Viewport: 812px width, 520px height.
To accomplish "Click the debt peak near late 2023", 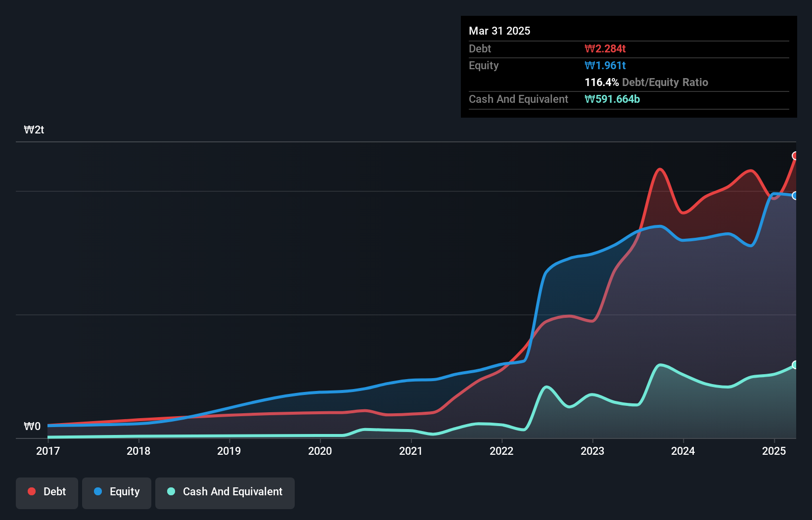I will tap(659, 169).
